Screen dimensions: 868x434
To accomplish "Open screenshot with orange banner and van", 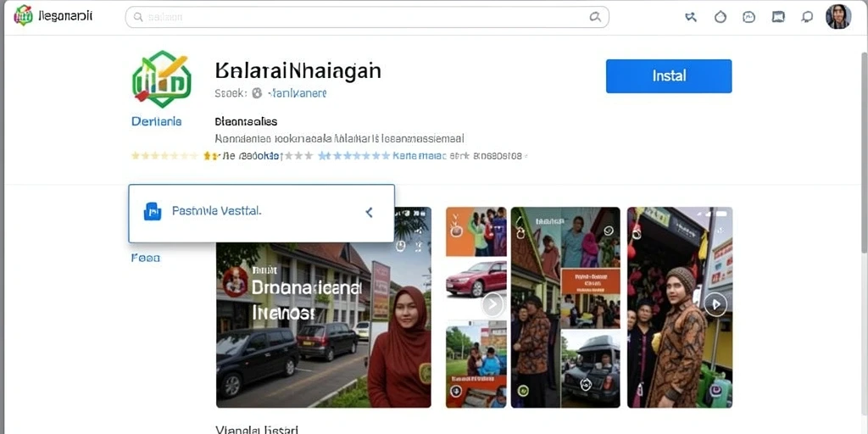I will tap(565, 307).
